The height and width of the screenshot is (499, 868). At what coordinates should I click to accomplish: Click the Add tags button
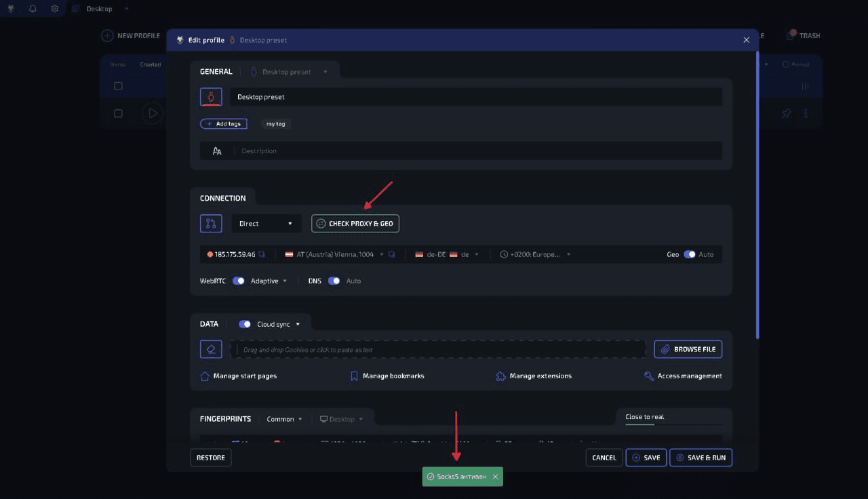click(224, 124)
